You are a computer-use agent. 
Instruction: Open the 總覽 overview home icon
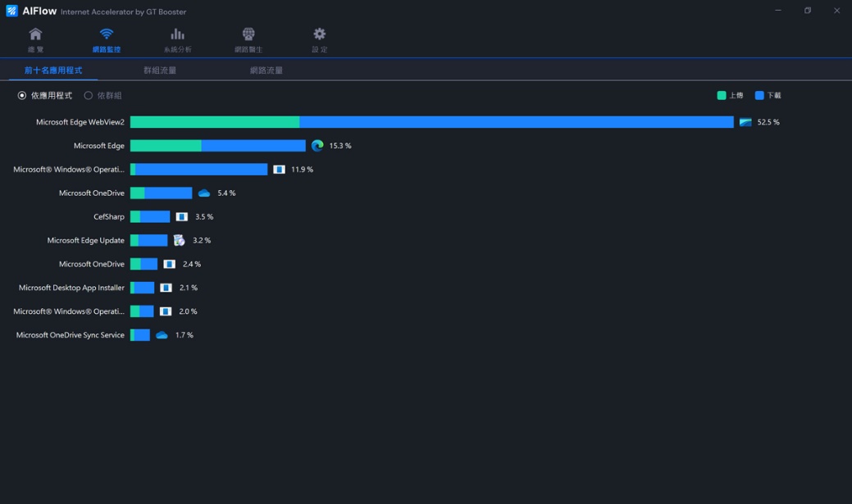(x=35, y=34)
